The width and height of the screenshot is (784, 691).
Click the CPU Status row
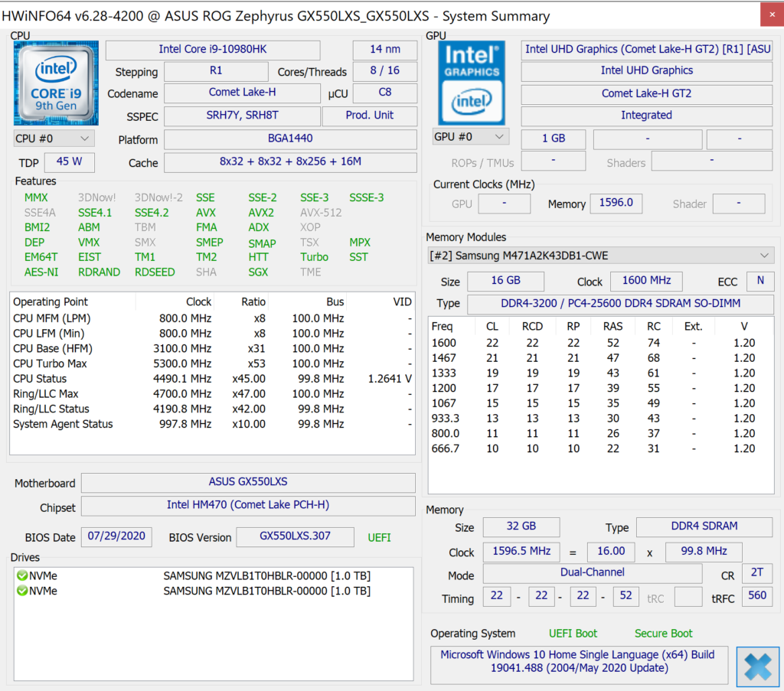[213, 379]
